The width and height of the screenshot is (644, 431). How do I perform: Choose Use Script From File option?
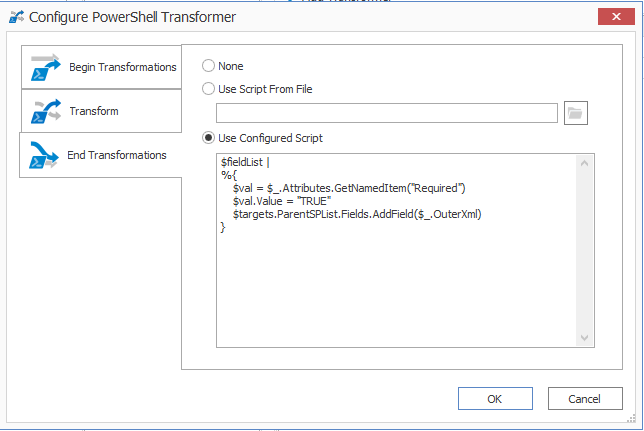pyautogui.click(x=208, y=89)
